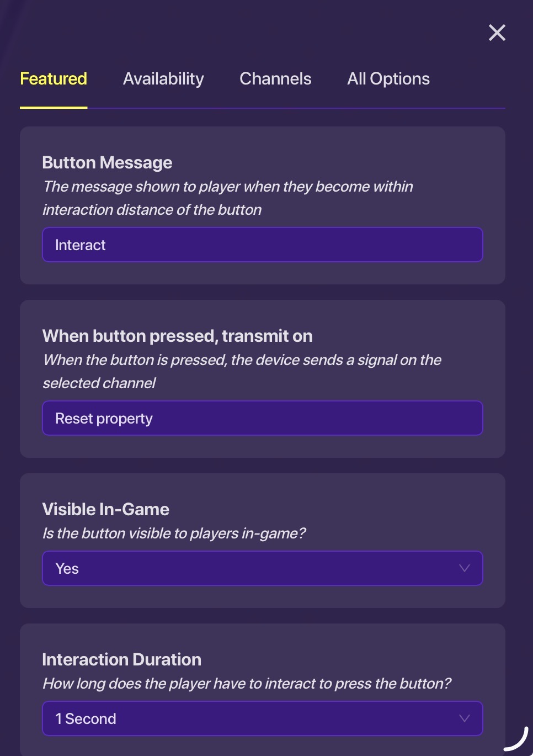
Task: Click the "Interaction Duration" heading
Action: click(121, 660)
